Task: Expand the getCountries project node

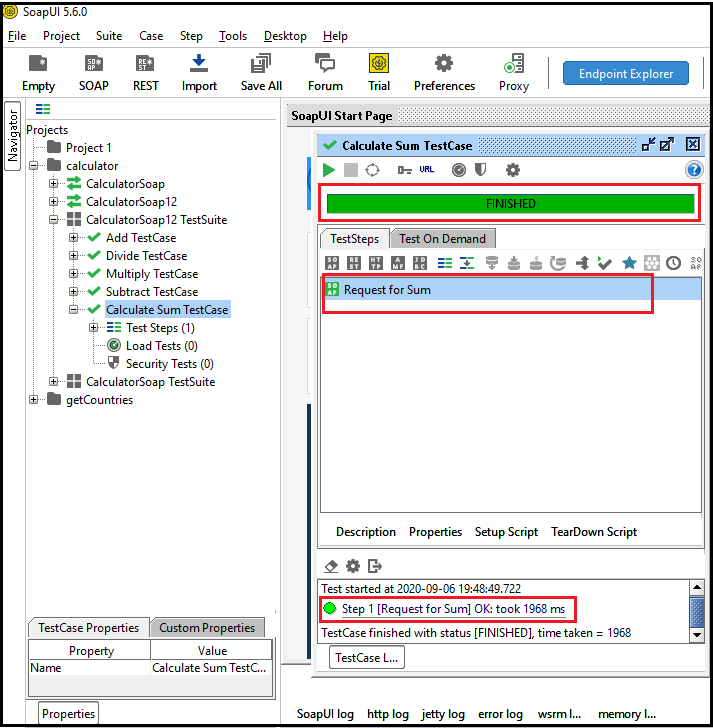Action: pyautogui.click(x=33, y=399)
